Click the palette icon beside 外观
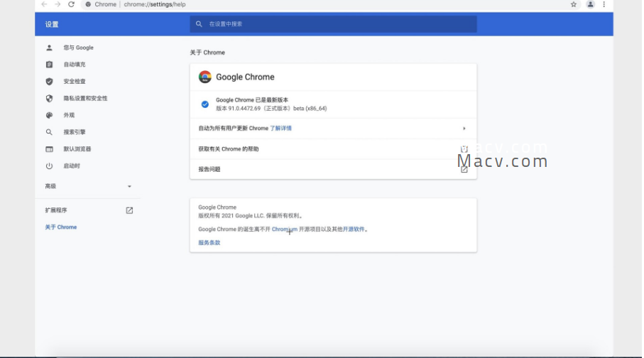 tap(49, 115)
